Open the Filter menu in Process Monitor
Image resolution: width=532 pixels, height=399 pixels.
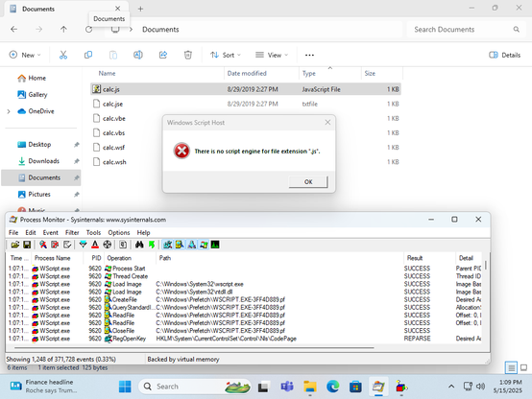[72, 232]
